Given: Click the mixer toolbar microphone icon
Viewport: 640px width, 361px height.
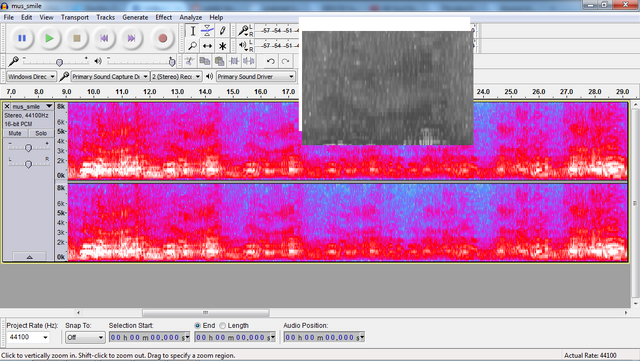Looking at the screenshot, I should [x=13, y=61].
